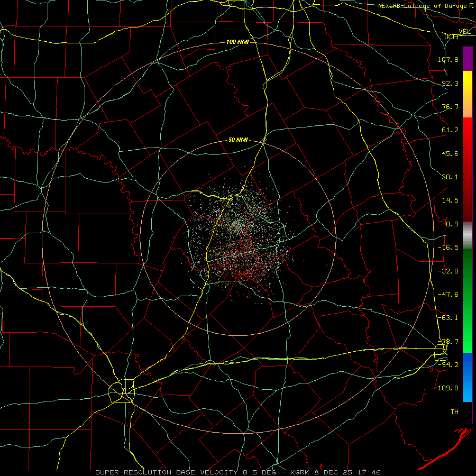Screen dimensions: 476x476
Task: Select the 92.3 scale value
Action: pos(450,83)
